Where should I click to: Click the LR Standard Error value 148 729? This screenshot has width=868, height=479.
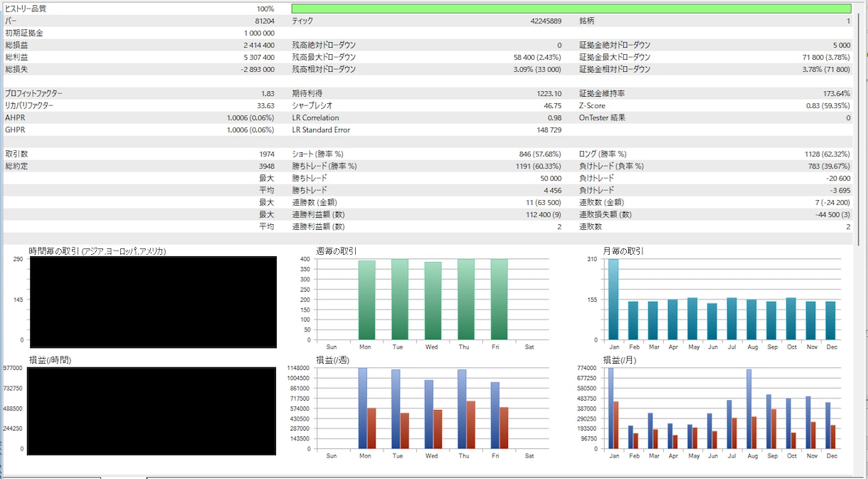point(549,130)
